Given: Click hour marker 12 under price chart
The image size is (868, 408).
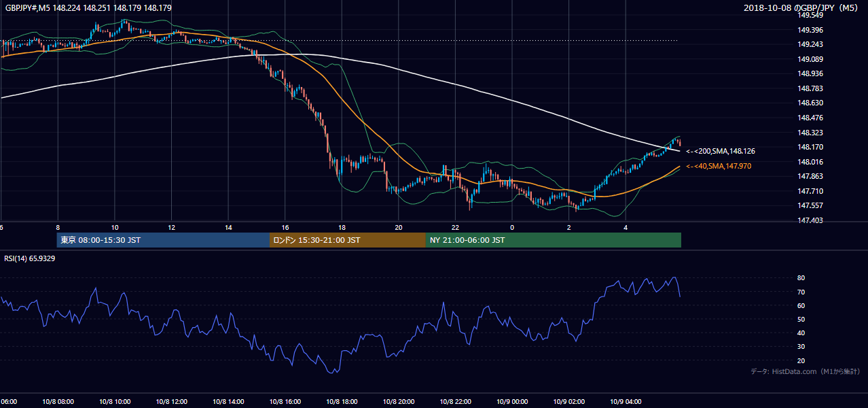Looking at the screenshot, I should [171, 228].
